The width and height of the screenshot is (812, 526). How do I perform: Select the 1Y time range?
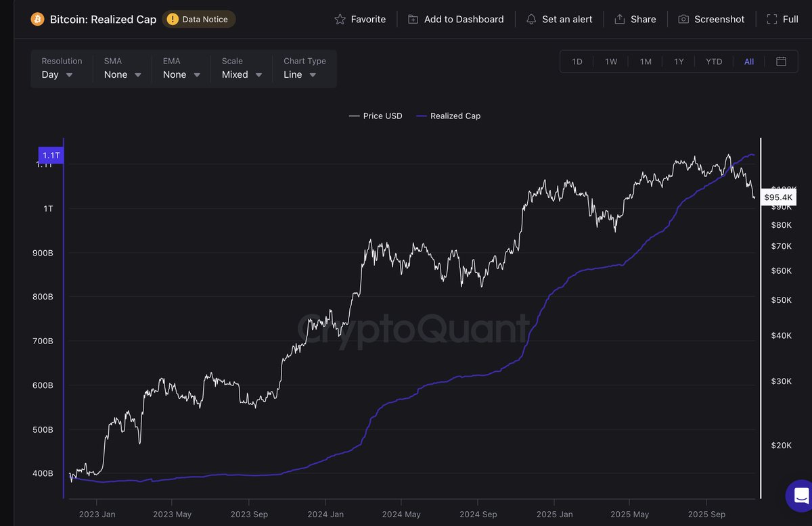679,62
